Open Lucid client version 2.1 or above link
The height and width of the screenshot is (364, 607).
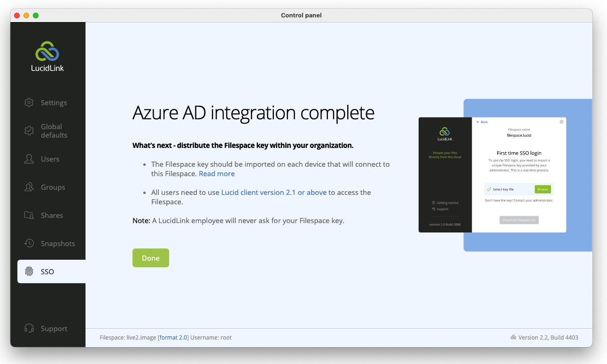click(x=274, y=192)
